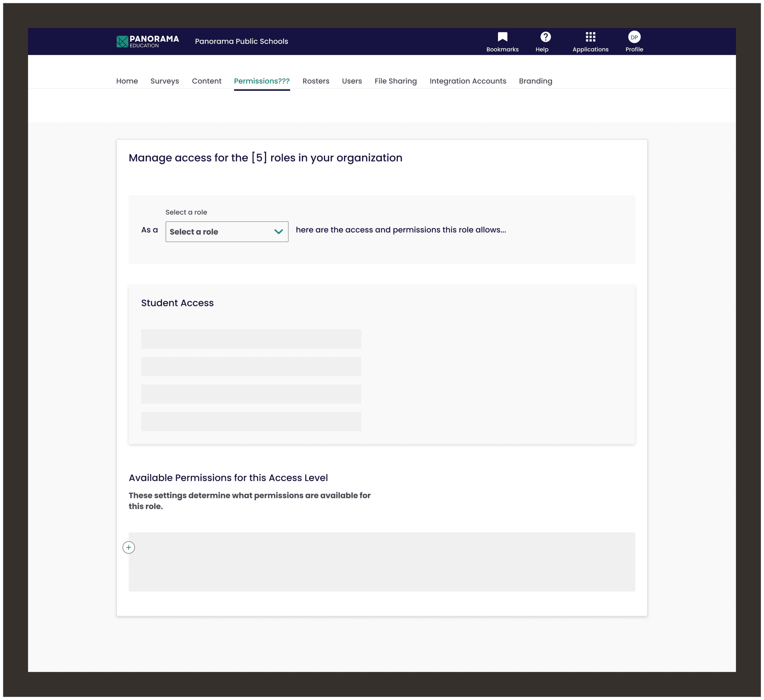Click the plus expand icon in permissions
Image resolution: width=764 pixels, height=700 pixels.
[128, 547]
